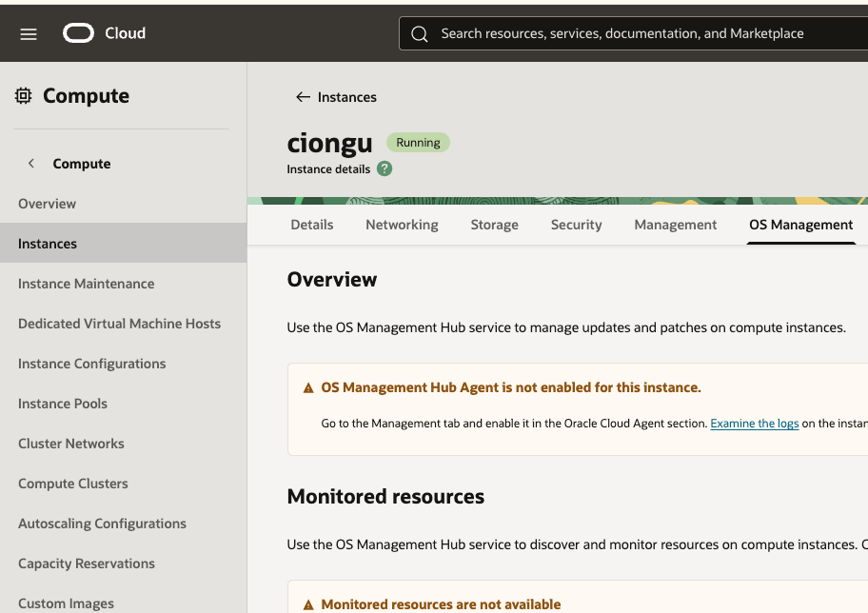The image size is (868, 613).
Task: Open the hamburger navigation menu
Action: click(29, 33)
